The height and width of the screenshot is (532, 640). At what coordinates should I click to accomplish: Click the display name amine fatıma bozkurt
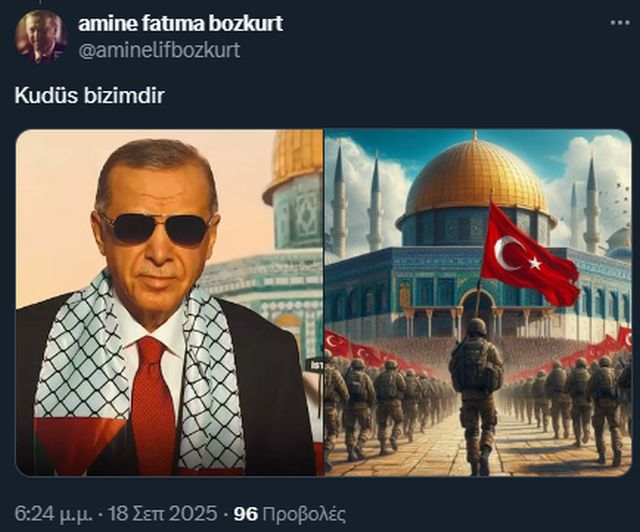[x=180, y=24]
